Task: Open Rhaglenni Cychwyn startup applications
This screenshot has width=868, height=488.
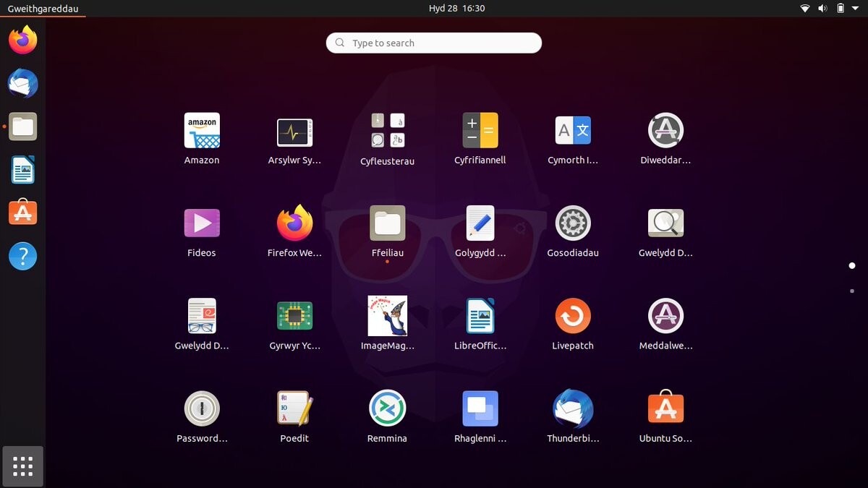Action: pyautogui.click(x=480, y=408)
